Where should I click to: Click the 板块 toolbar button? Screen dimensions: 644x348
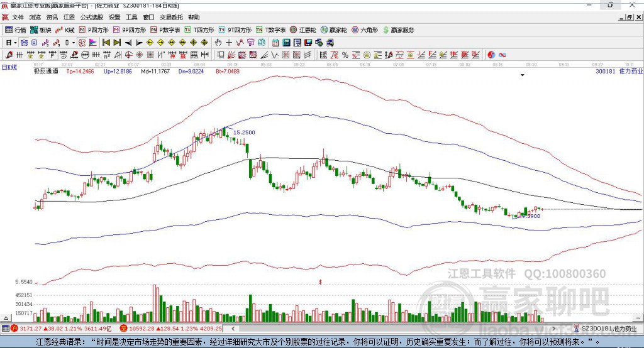pyautogui.click(x=41, y=30)
